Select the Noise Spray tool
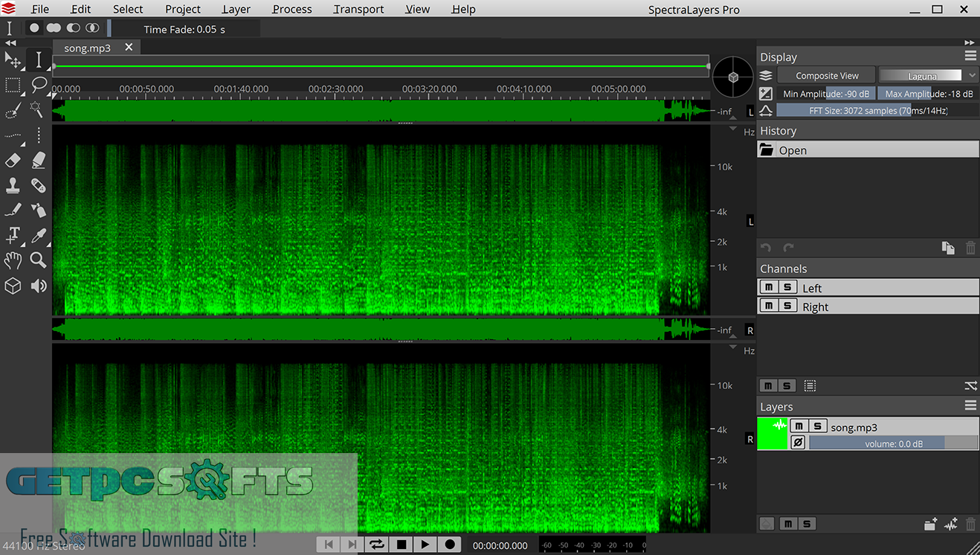980x555 pixels. (39, 211)
